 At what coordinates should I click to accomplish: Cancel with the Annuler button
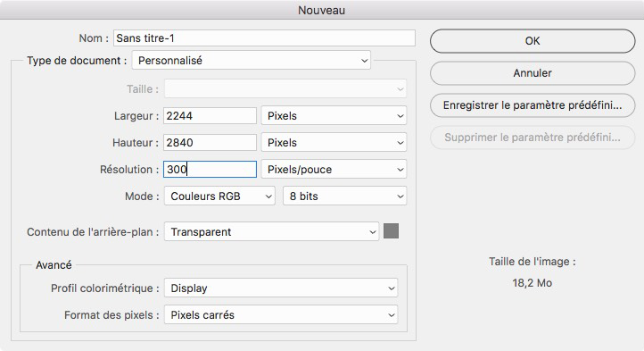(533, 73)
